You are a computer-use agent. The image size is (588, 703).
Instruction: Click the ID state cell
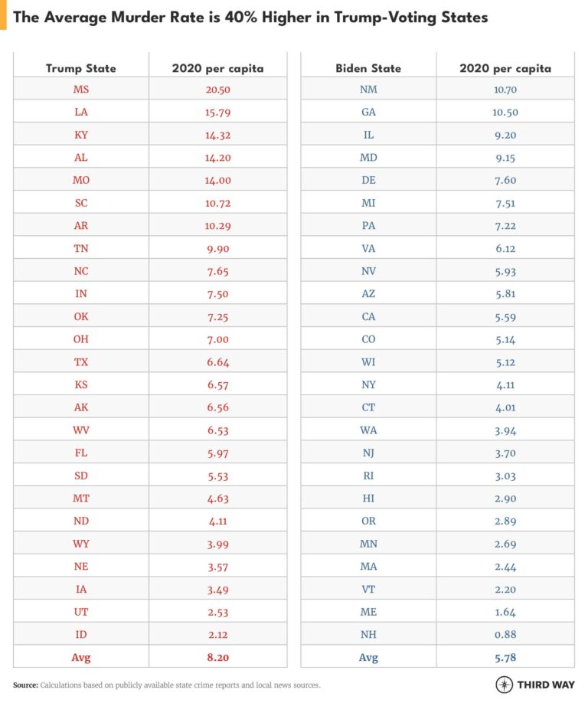[81, 634]
